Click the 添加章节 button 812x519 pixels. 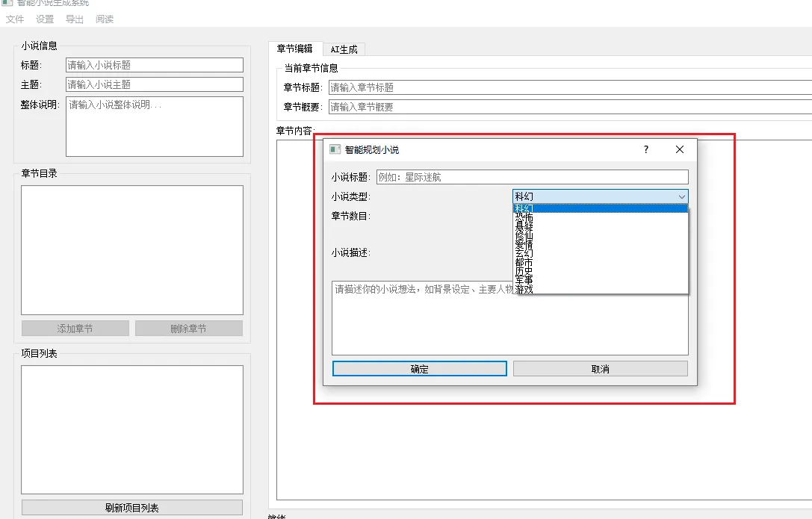[x=75, y=328]
